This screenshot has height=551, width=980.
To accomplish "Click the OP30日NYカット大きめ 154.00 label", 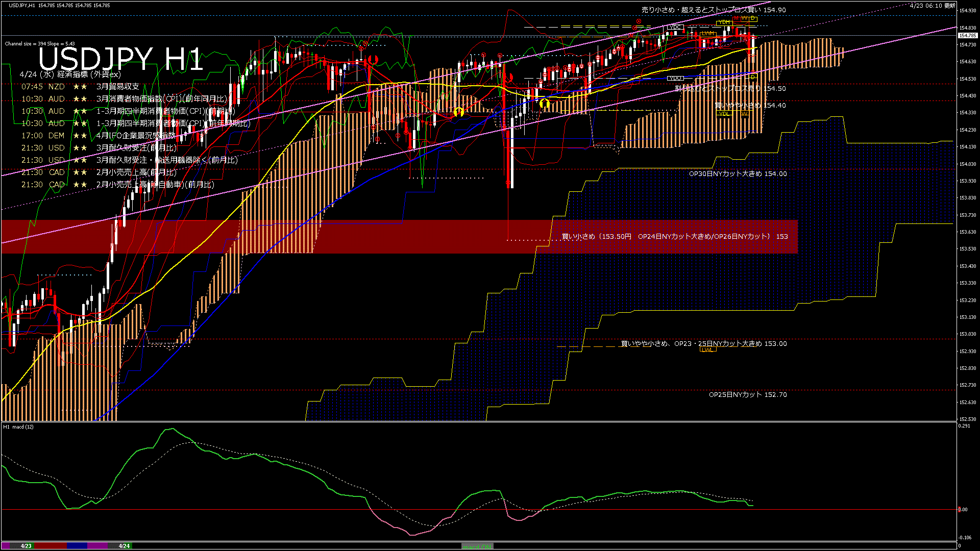I will [x=738, y=174].
